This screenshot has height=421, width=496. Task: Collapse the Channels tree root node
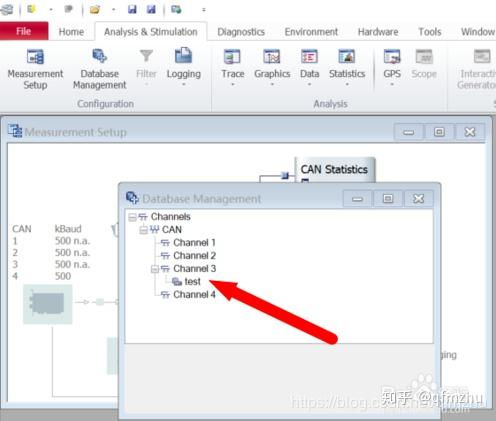132,217
